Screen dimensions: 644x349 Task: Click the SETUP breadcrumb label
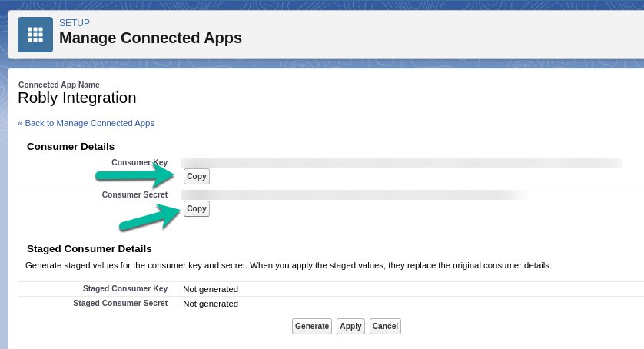coord(75,23)
